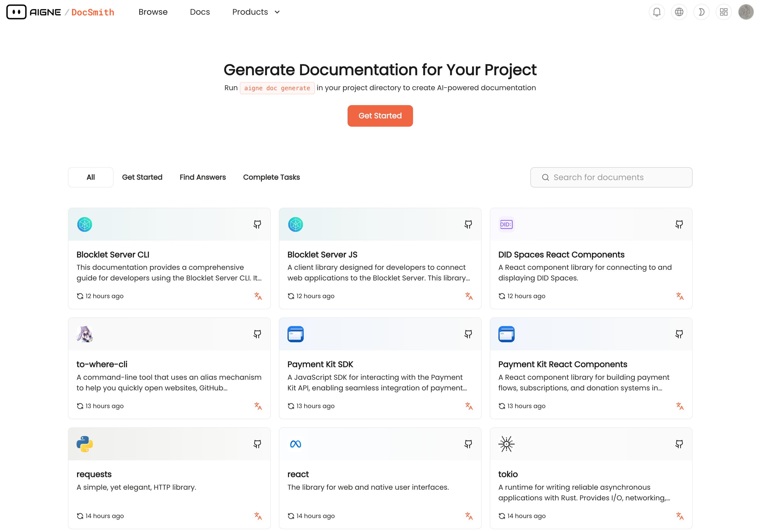Open the notifications bell icon

(656, 12)
